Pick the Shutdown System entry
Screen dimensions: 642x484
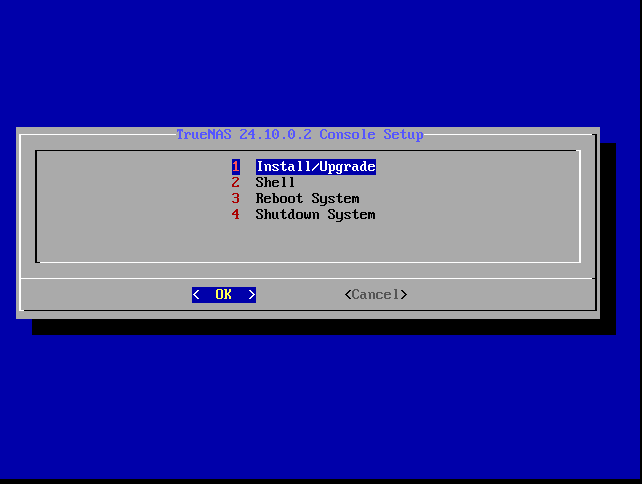pos(315,215)
